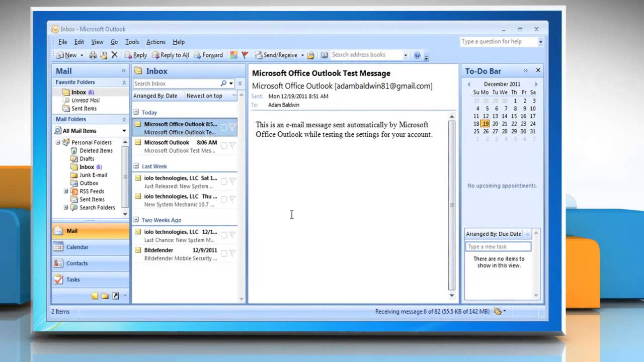Select the Microsoft Outlook 8:06 AM message
Image resolution: width=644 pixels, height=362 pixels.
pyautogui.click(x=185, y=146)
